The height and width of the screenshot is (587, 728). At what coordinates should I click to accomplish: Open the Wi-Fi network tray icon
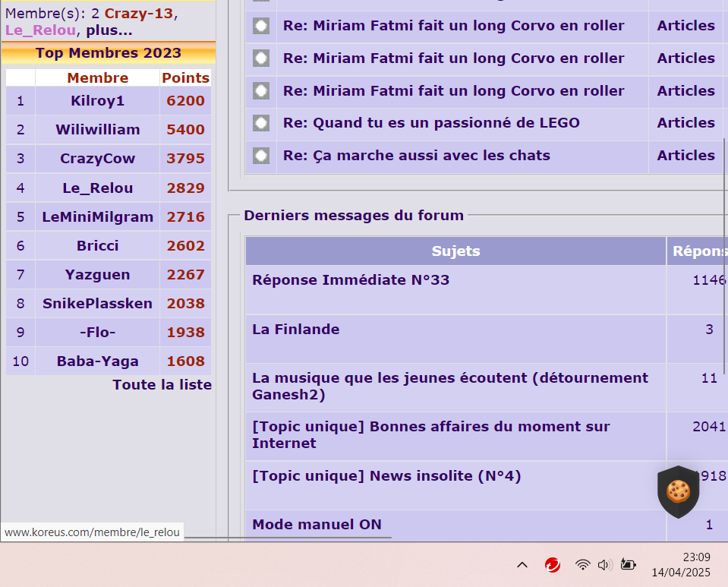pyautogui.click(x=582, y=564)
